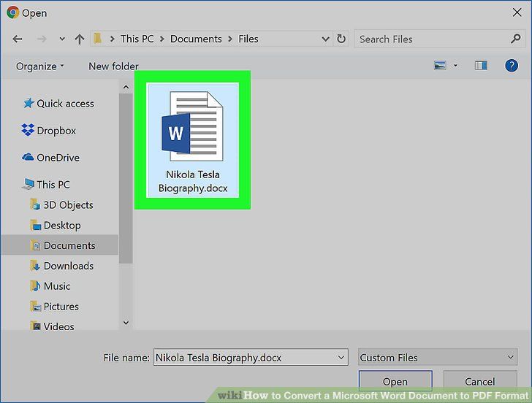
Task: Create a New folder
Action: 113,66
